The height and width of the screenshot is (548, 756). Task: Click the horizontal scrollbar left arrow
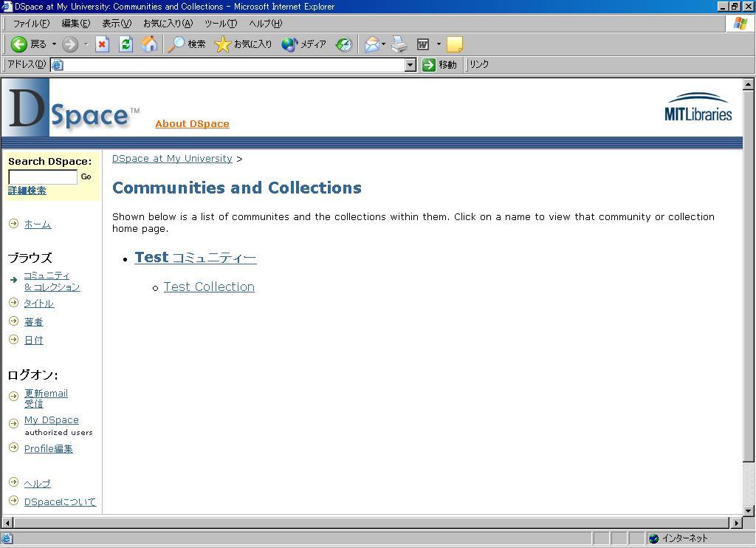tap(7, 522)
